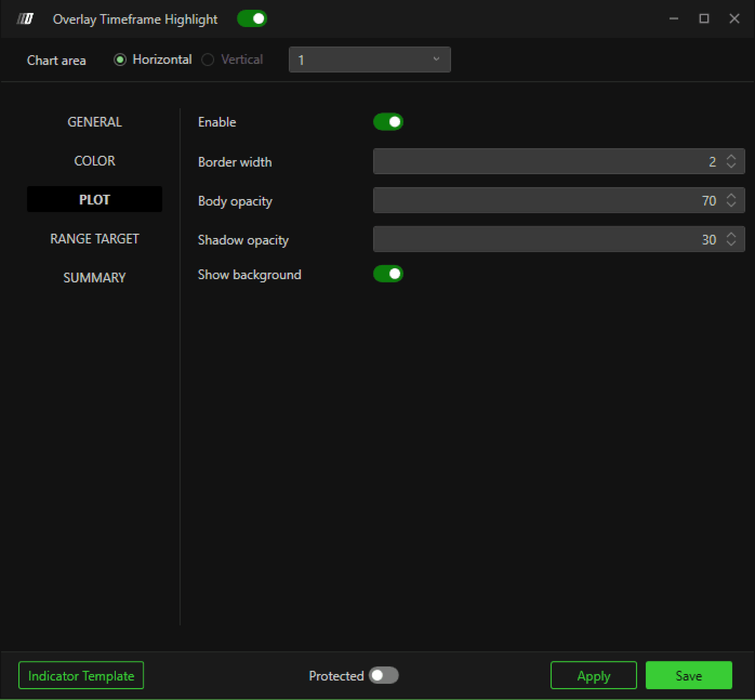Turn off Show background toggle
Screen dimensions: 755x700
coord(388,274)
